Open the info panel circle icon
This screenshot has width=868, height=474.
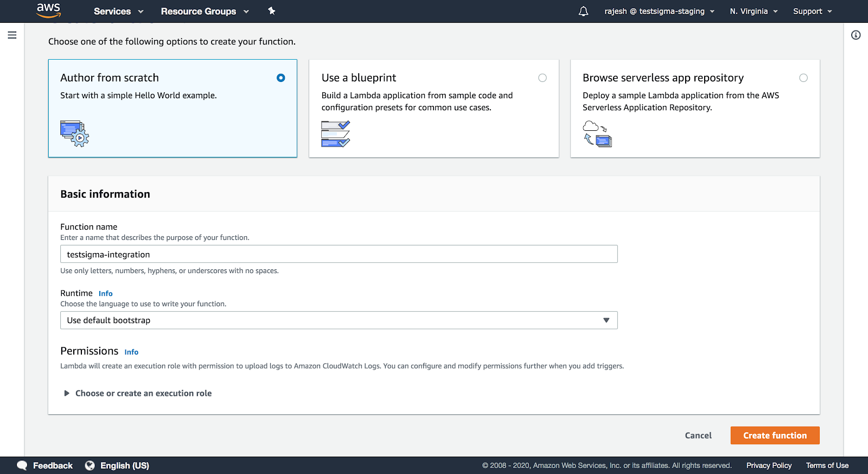click(856, 35)
